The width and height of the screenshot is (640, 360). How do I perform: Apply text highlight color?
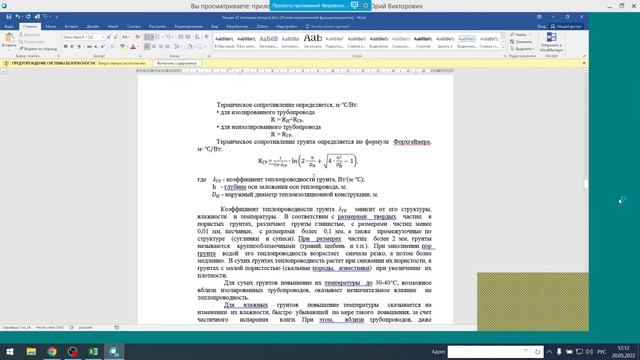tap(122, 47)
